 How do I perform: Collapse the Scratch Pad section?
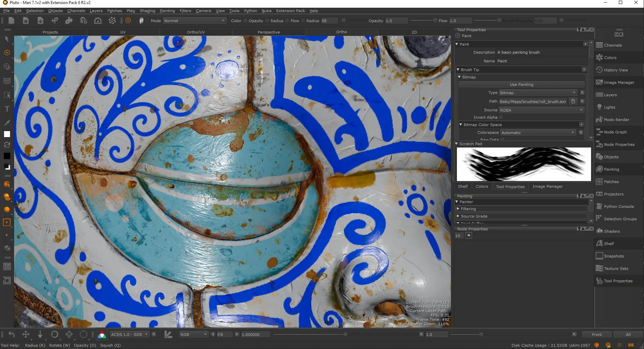(x=456, y=144)
